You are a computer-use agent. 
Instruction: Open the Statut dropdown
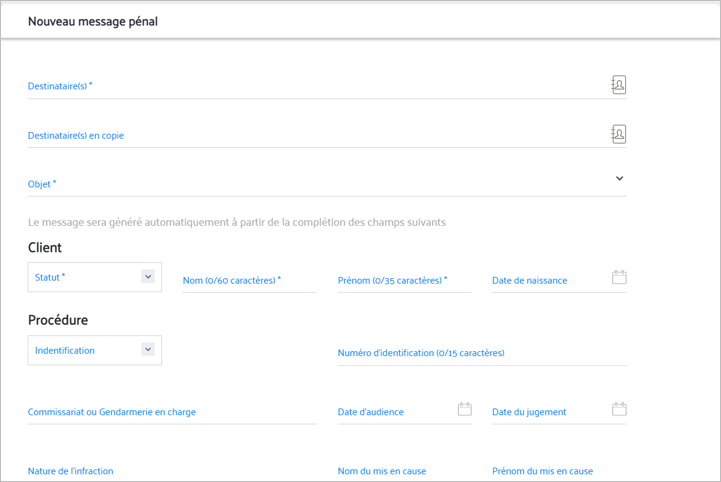tap(95, 277)
